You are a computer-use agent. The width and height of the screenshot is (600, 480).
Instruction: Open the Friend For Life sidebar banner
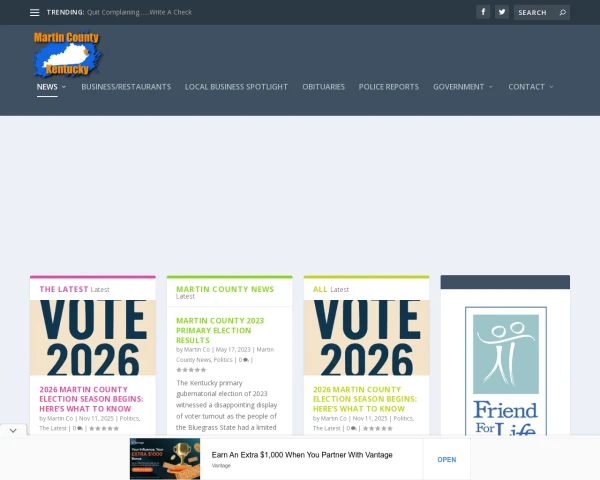(505, 371)
